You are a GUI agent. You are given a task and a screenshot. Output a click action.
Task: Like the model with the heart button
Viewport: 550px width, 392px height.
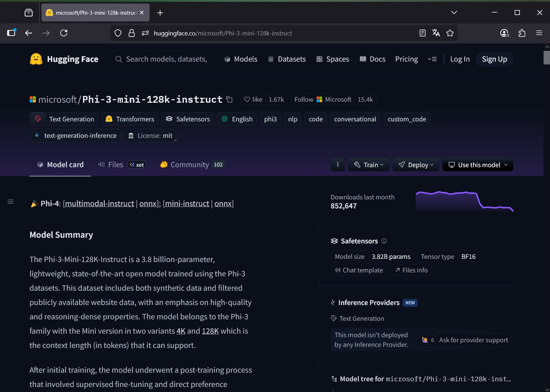[253, 100]
